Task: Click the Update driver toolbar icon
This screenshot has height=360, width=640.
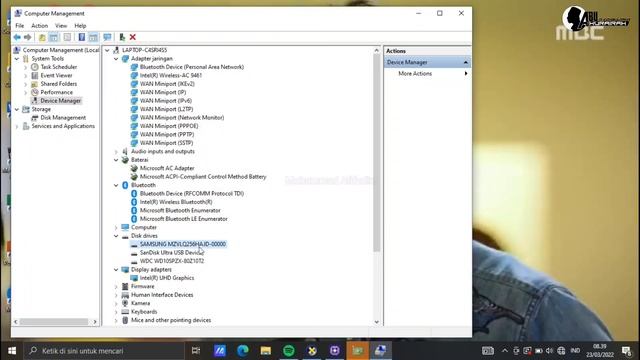Action: pyautogui.click(x=122, y=38)
